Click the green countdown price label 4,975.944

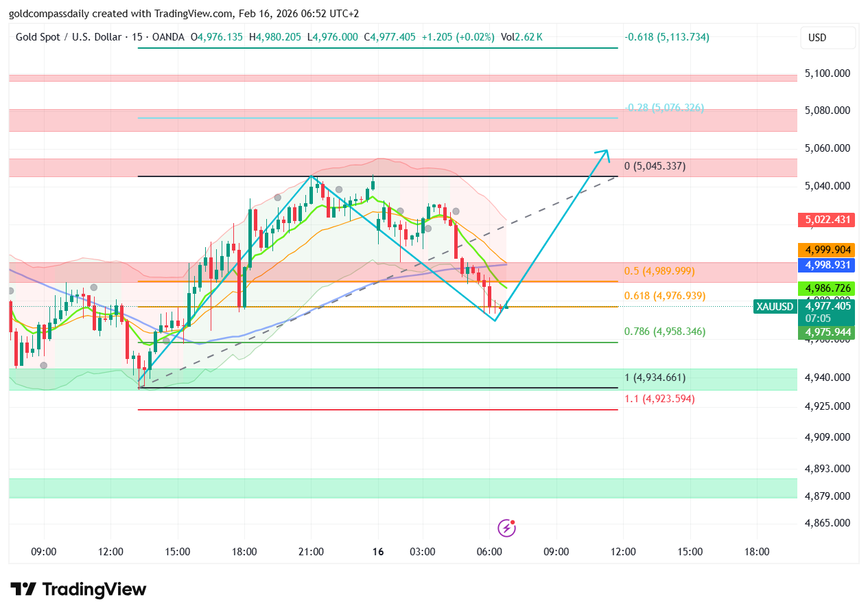(826, 332)
